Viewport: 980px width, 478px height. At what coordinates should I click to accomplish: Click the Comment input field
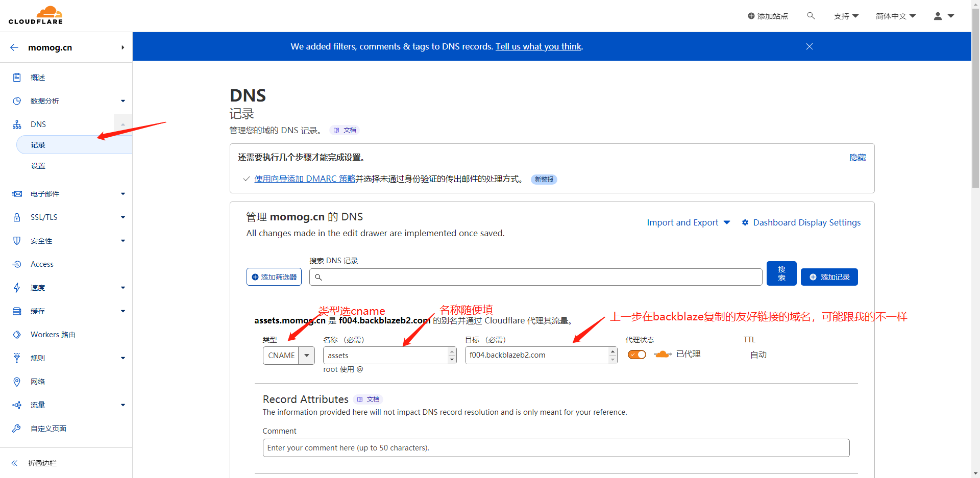tap(556, 448)
